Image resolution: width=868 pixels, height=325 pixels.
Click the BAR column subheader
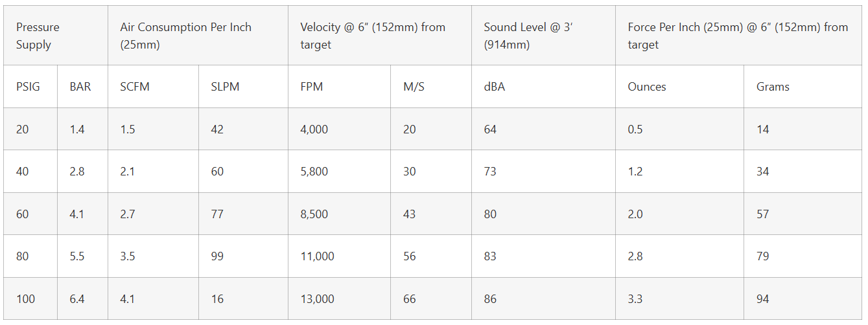tap(80, 87)
